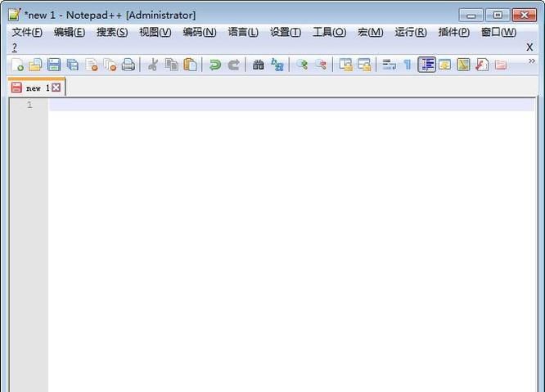Screen dimensions: 545x392
Task: Open the ? help menu
Action: (14, 47)
